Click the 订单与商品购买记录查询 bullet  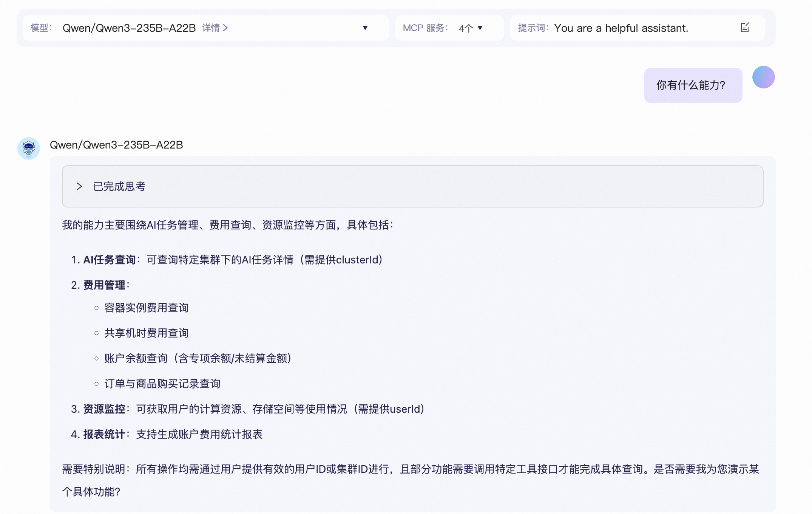click(x=162, y=384)
